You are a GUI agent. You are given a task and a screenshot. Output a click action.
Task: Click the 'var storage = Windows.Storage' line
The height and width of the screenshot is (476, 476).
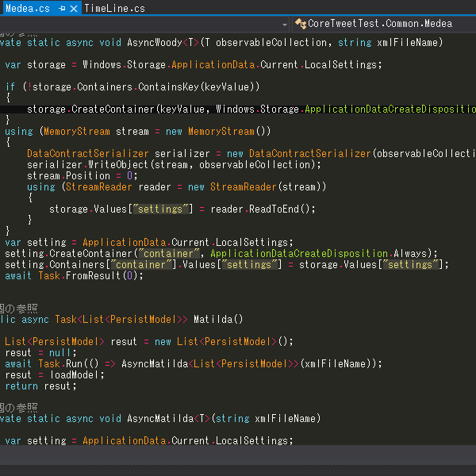tap(194, 65)
